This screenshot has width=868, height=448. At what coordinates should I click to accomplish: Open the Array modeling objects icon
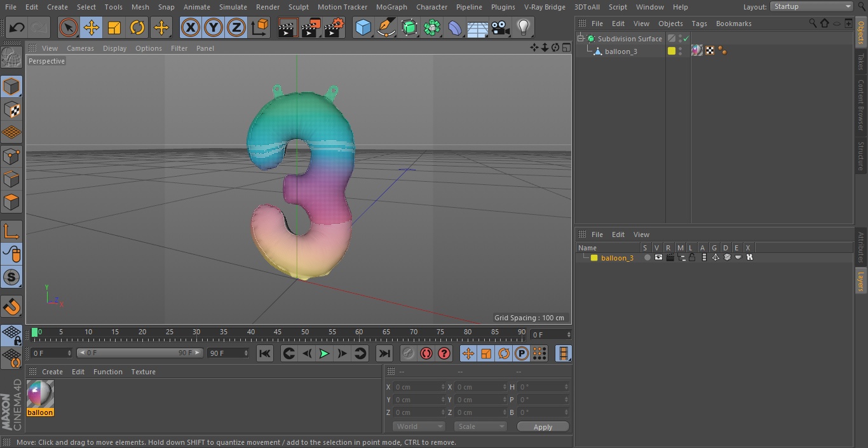(x=432, y=27)
